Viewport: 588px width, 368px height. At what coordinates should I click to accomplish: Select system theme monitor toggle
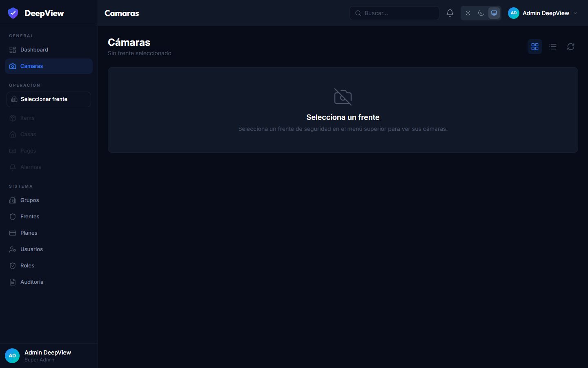(x=494, y=13)
